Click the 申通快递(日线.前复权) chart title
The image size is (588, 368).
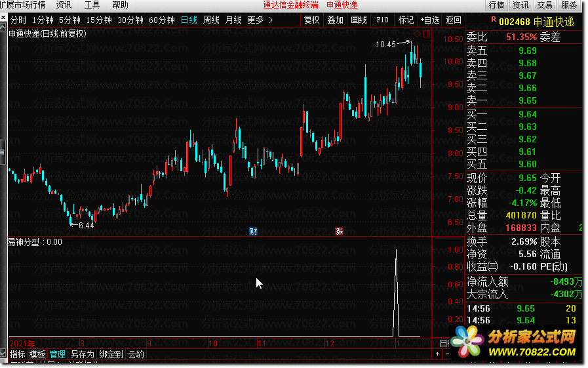[47, 33]
